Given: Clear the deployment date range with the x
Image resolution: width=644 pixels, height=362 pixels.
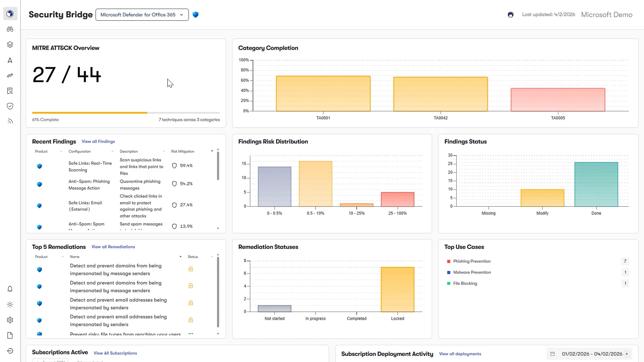Looking at the screenshot, I should coord(627,354).
